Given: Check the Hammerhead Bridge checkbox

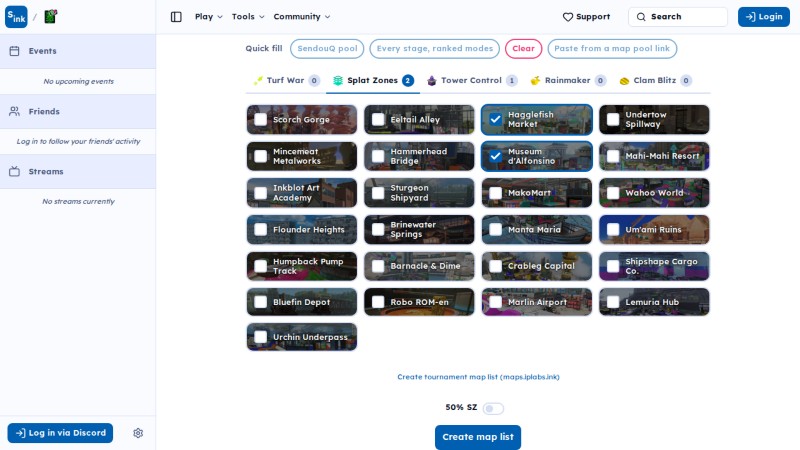Looking at the screenshot, I should pos(378,156).
